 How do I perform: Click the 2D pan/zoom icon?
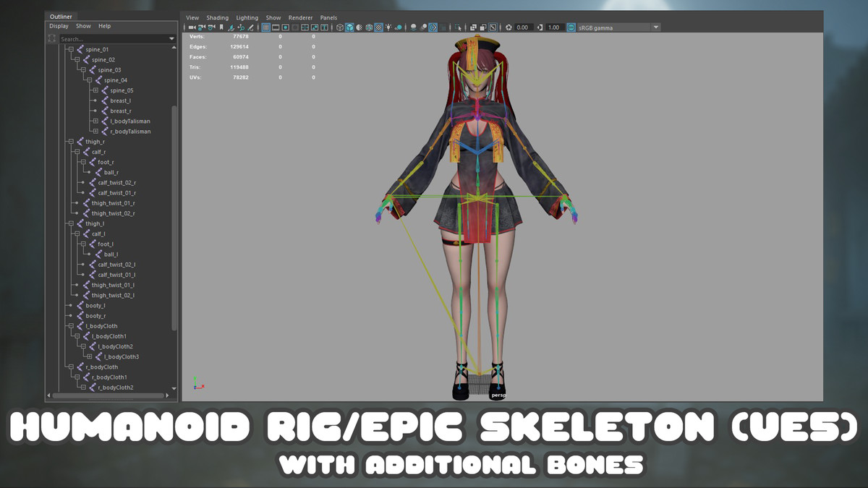point(240,27)
